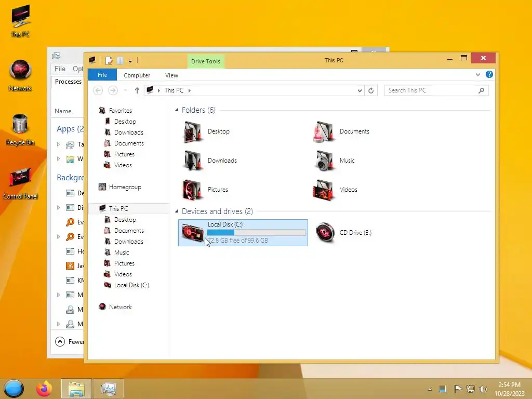Click the Back navigation arrow
Screen dimensions: 532x399
[x=98, y=90]
